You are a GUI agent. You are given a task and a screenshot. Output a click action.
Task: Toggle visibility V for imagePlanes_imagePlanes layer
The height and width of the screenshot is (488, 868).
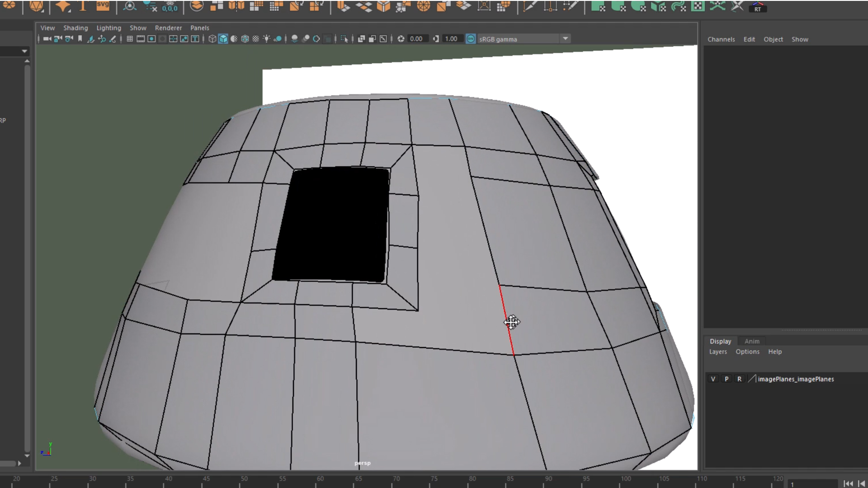(713, 379)
